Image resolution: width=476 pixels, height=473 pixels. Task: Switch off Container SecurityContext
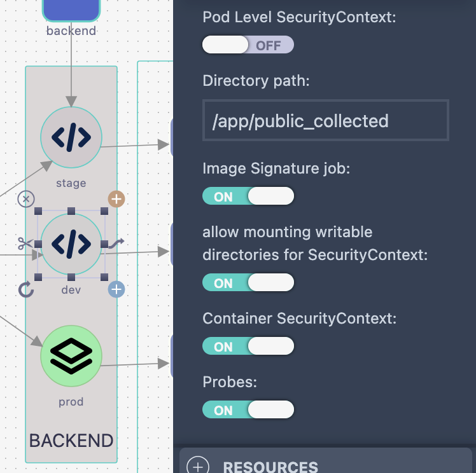click(248, 346)
